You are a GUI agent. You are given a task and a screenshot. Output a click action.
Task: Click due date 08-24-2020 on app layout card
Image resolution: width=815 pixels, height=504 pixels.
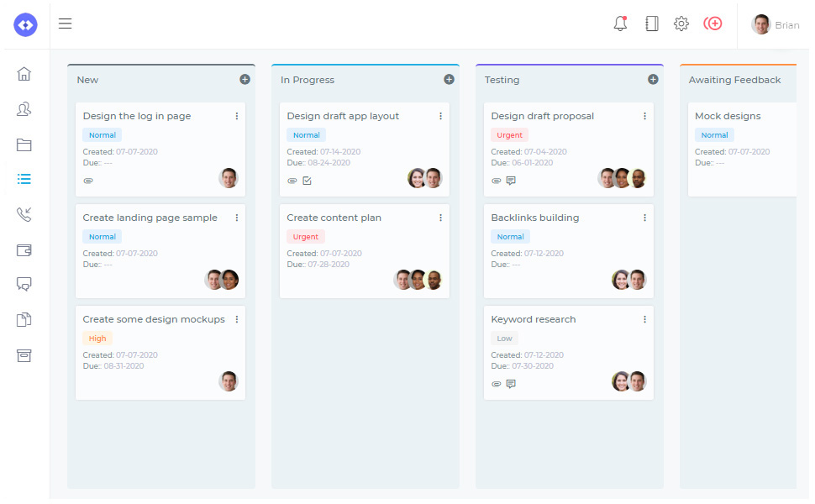(329, 163)
